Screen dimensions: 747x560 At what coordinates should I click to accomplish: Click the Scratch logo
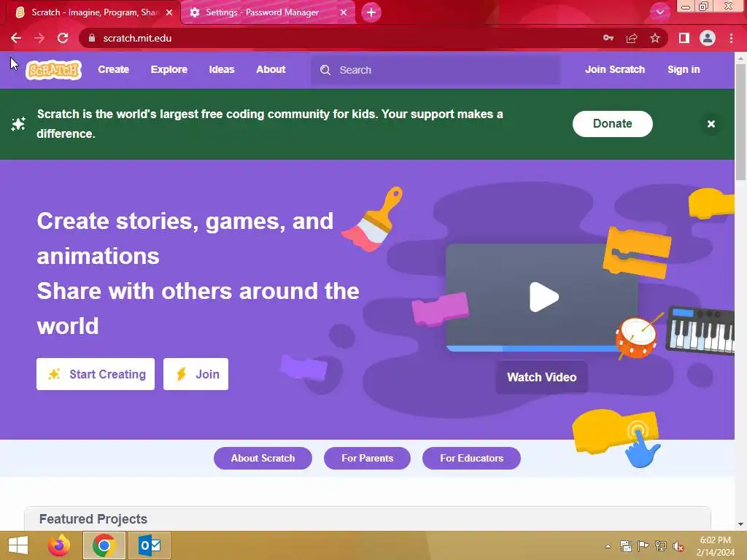click(54, 70)
